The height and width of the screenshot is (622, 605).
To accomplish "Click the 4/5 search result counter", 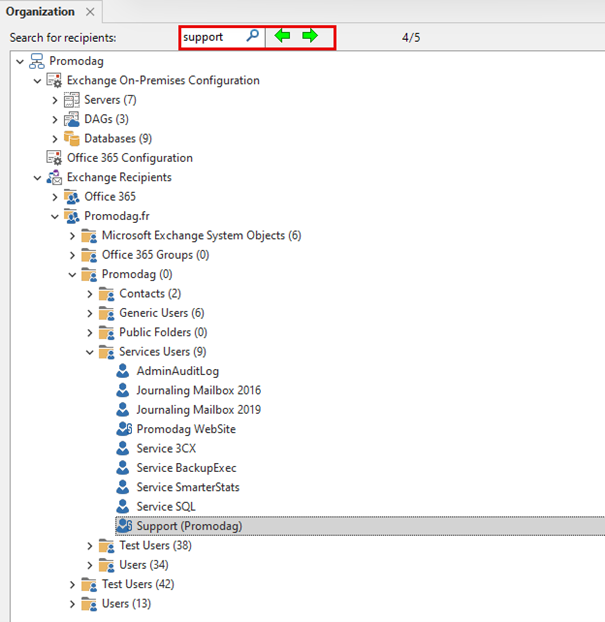I will (x=411, y=38).
